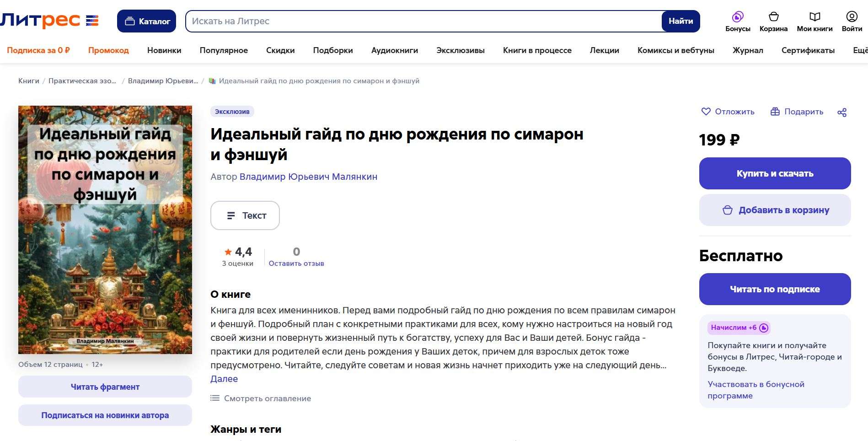Open Аудиокниги section
Screen dimensions: 868x441
click(395, 50)
